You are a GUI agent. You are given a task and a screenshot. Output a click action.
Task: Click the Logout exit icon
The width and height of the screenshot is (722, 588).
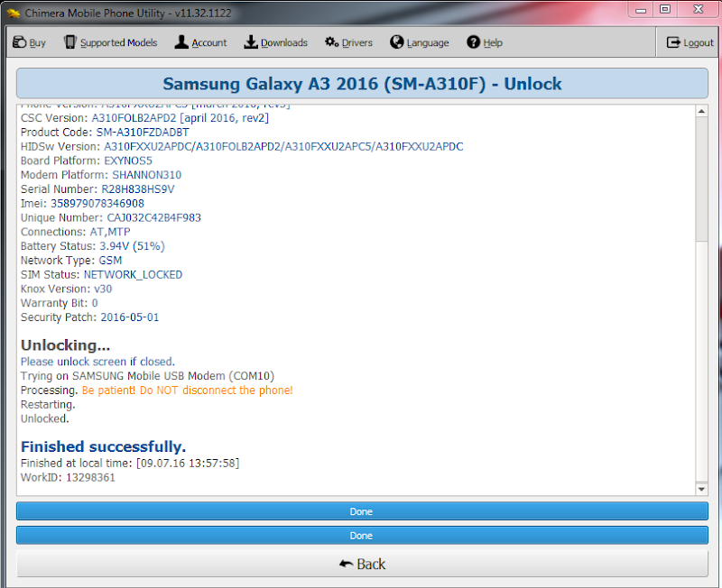tap(673, 42)
